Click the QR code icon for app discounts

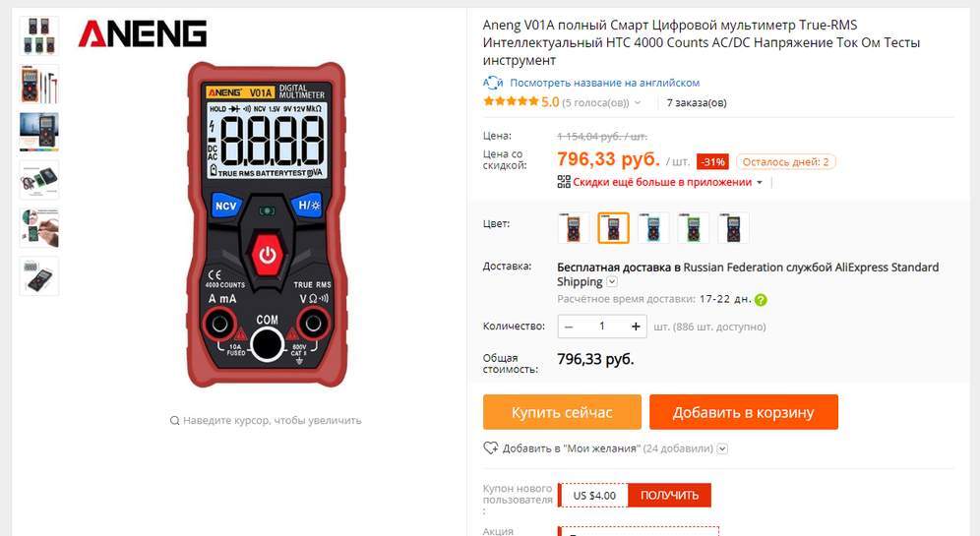(564, 182)
